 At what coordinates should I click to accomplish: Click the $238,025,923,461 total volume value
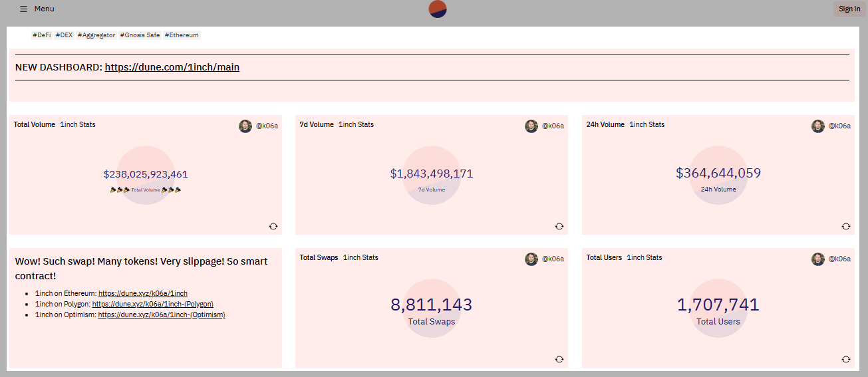[146, 174]
